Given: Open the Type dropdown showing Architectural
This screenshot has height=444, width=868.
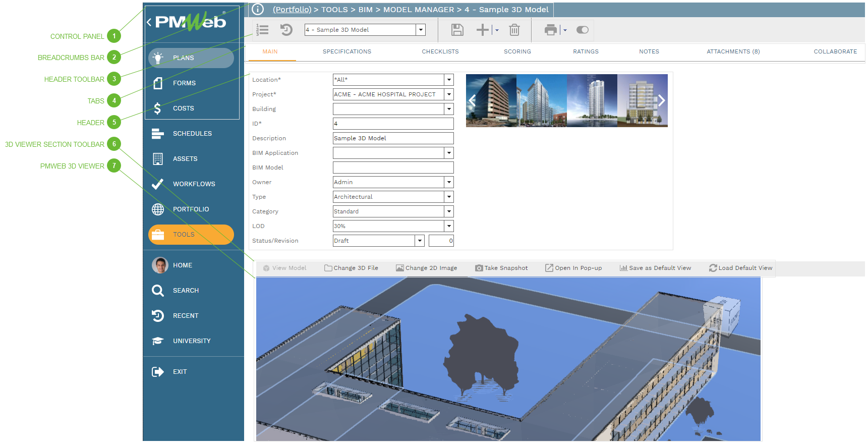Looking at the screenshot, I should (449, 197).
